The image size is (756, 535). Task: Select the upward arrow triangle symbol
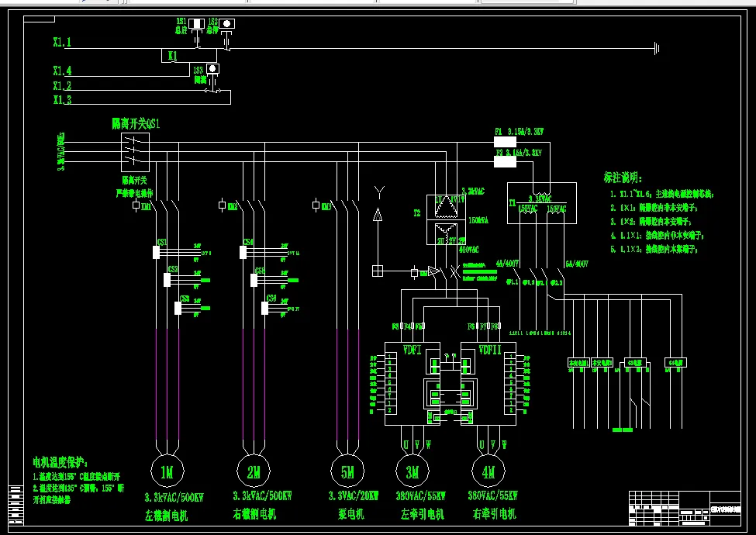(x=378, y=215)
